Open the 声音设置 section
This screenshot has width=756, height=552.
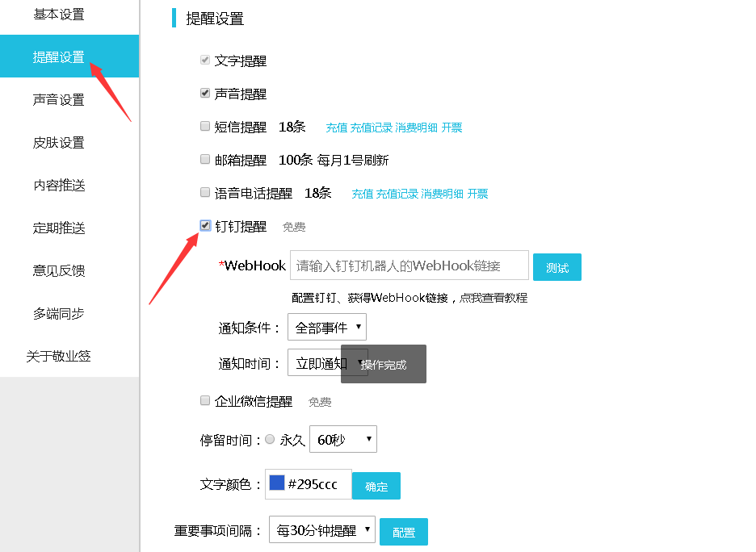click(59, 100)
